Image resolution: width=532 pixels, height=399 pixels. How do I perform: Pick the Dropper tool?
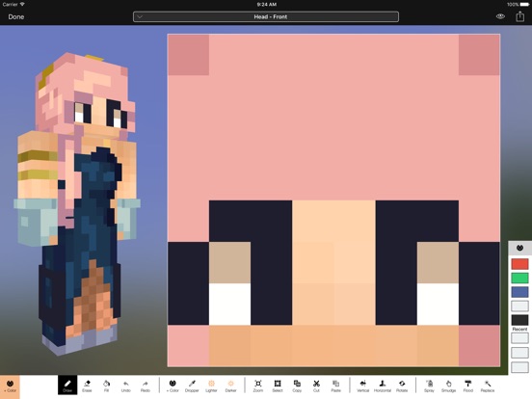(192, 386)
